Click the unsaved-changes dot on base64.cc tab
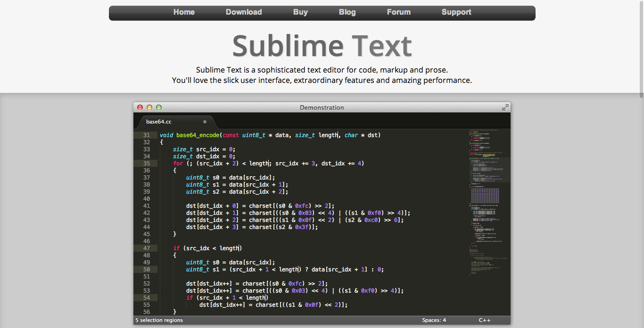Screen dimensions: 644x328 205,122
